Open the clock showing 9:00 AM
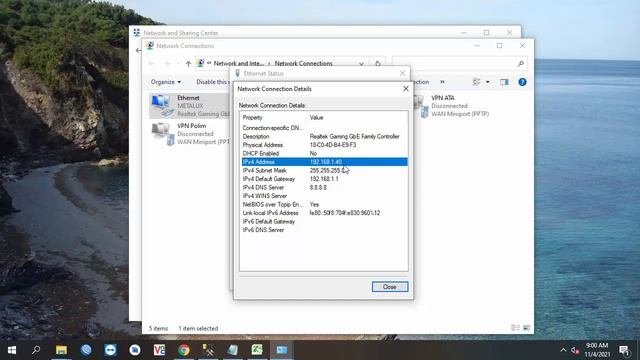Viewport: 640px width, 360px height. pyautogui.click(x=597, y=350)
